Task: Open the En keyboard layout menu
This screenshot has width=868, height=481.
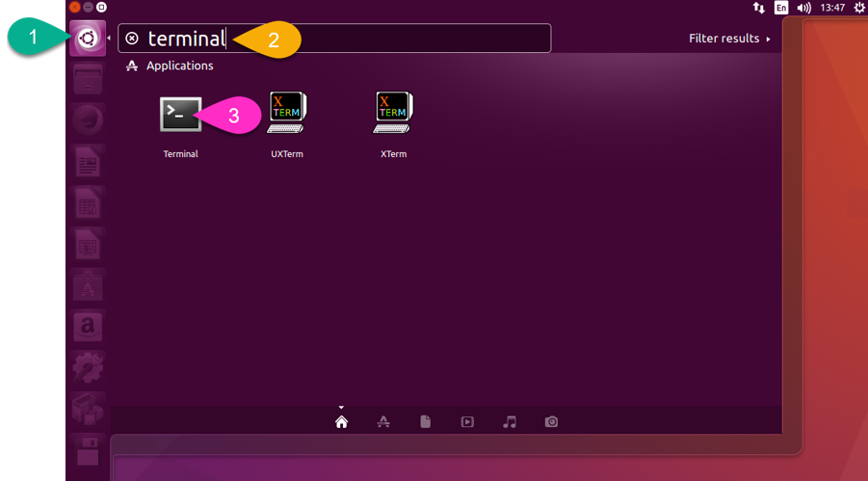Action: click(x=781, y=8)
